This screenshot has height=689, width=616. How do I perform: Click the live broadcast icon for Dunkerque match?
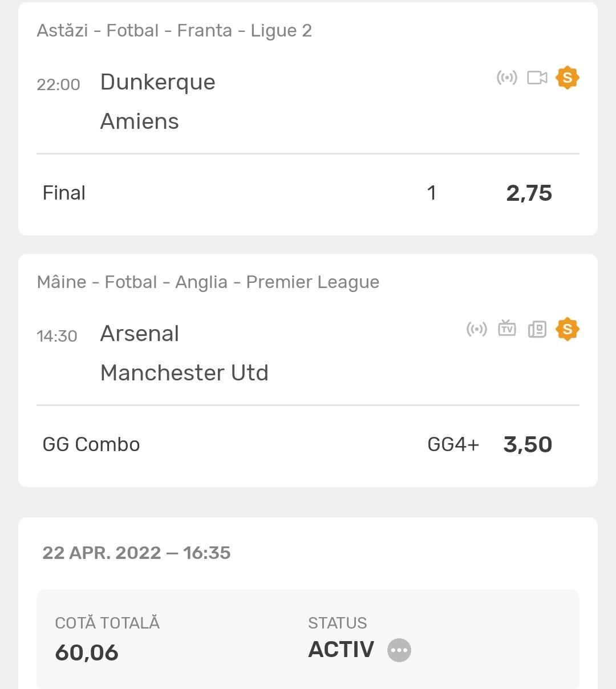506,78
